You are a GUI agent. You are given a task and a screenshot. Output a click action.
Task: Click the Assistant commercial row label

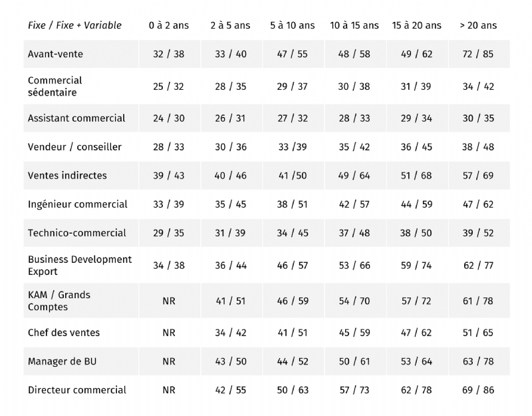(x=76, y=118)
